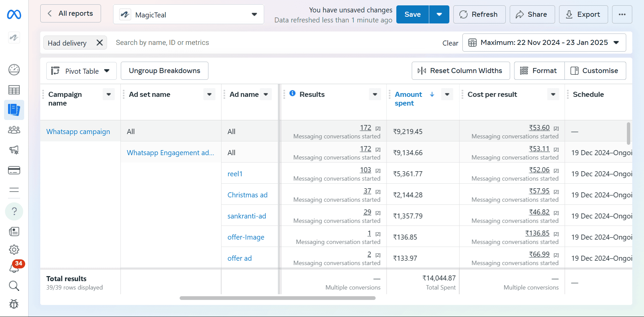The height and width of the screenshot is (317, 644).
Task: Open the Ads Manager table icon
Action: [x=14, y=90]
